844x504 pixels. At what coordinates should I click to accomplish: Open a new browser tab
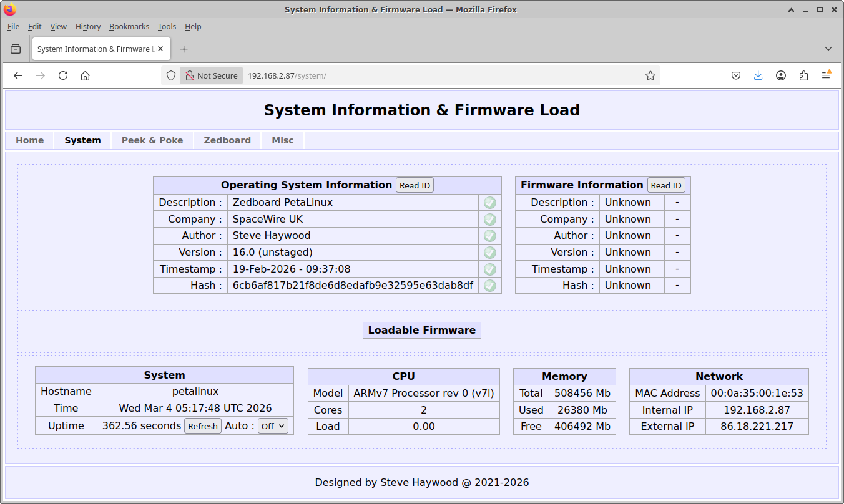click(x=184, y=49)
